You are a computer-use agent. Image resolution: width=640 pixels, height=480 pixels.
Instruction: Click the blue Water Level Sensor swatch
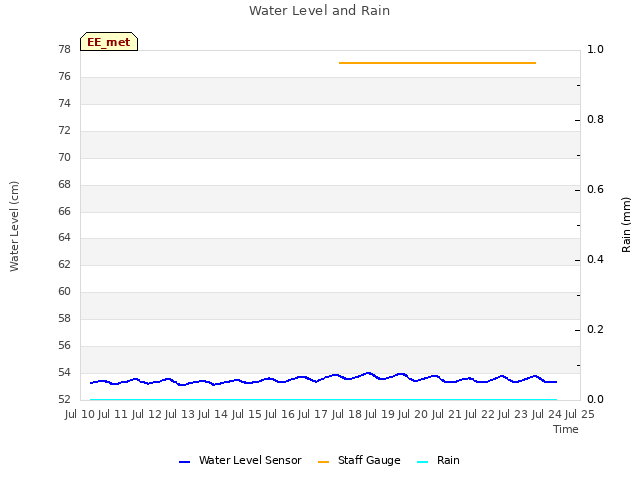(x=184, y=462)
